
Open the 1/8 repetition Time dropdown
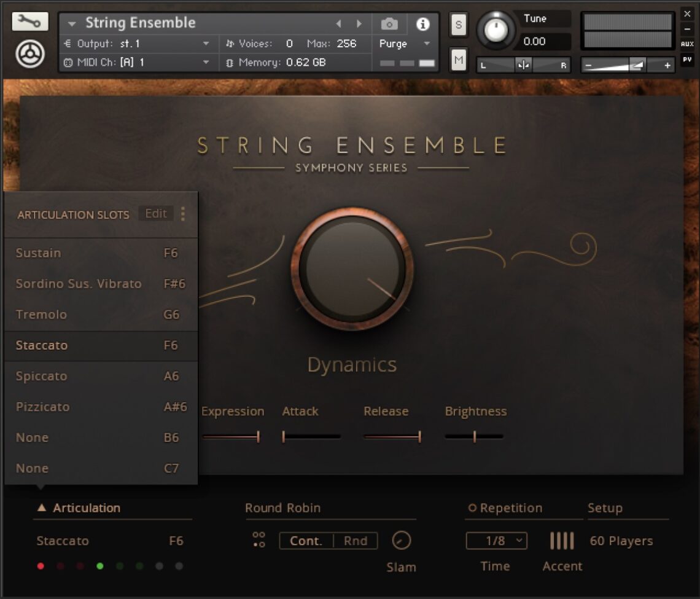point(495,541)
